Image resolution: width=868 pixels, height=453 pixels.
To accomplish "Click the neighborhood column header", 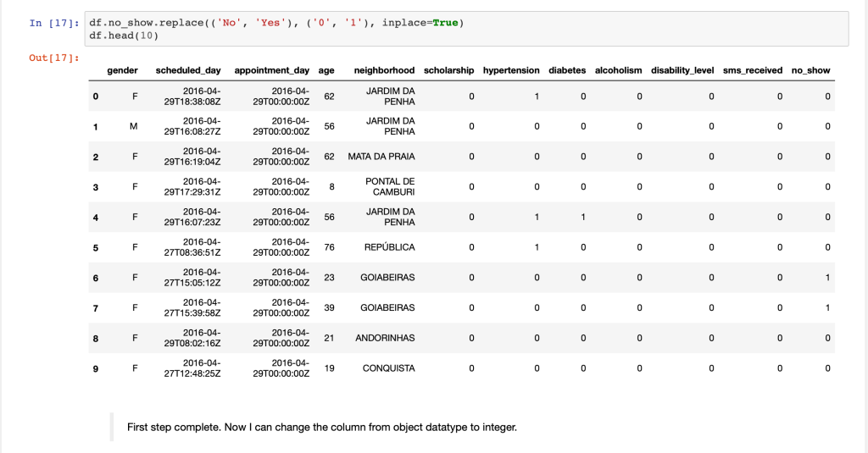I will tap(384, 70).
